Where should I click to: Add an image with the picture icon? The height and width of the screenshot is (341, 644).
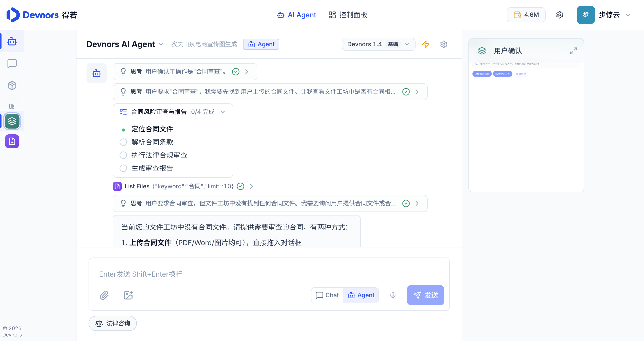click(x=128, y=295)
